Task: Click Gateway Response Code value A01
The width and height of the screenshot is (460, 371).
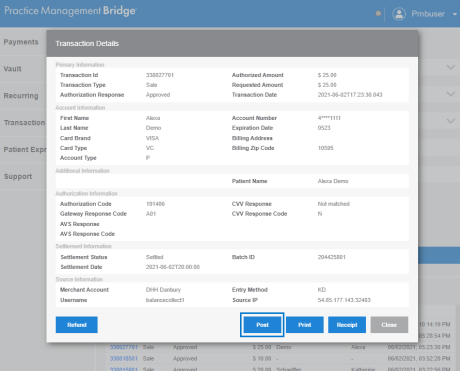Action: click(x=151, y=214)
